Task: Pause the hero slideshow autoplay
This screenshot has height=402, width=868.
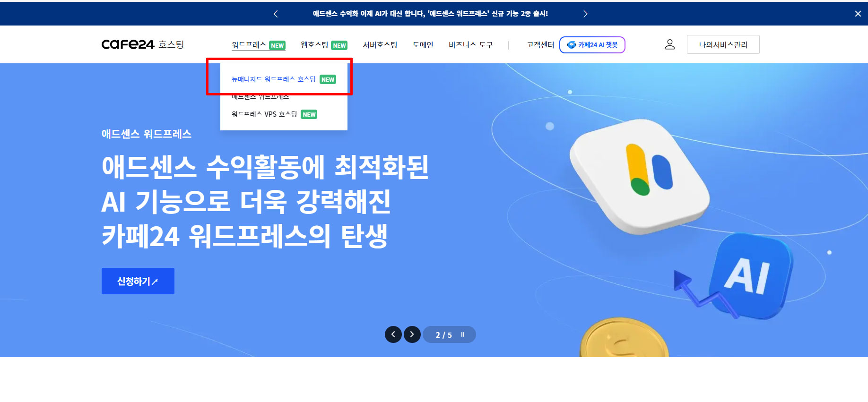Action: click(x=463, y=334)
